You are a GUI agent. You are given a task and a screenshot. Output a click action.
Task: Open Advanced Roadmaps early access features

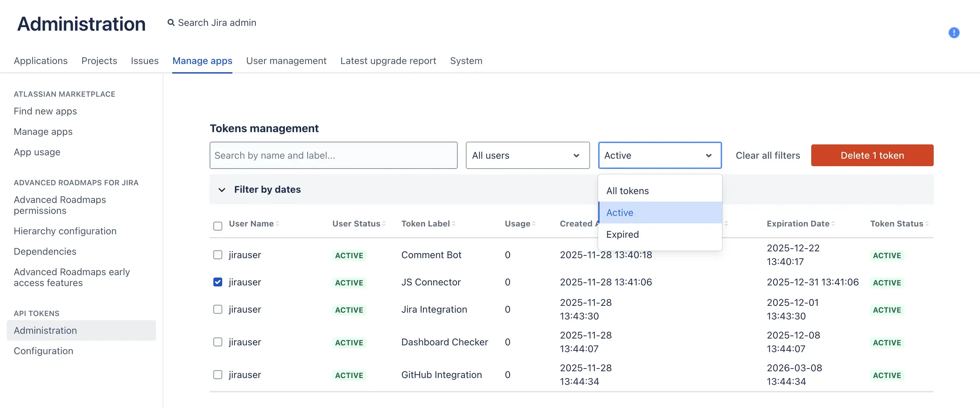pyautogui.click(x=72, y=278)
